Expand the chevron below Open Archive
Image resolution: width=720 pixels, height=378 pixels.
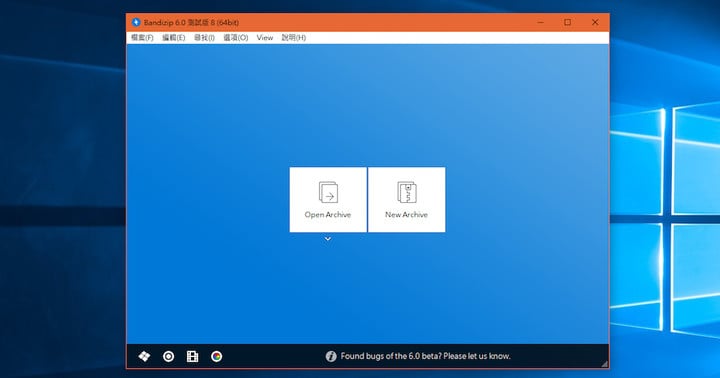(x=328, y=239)
